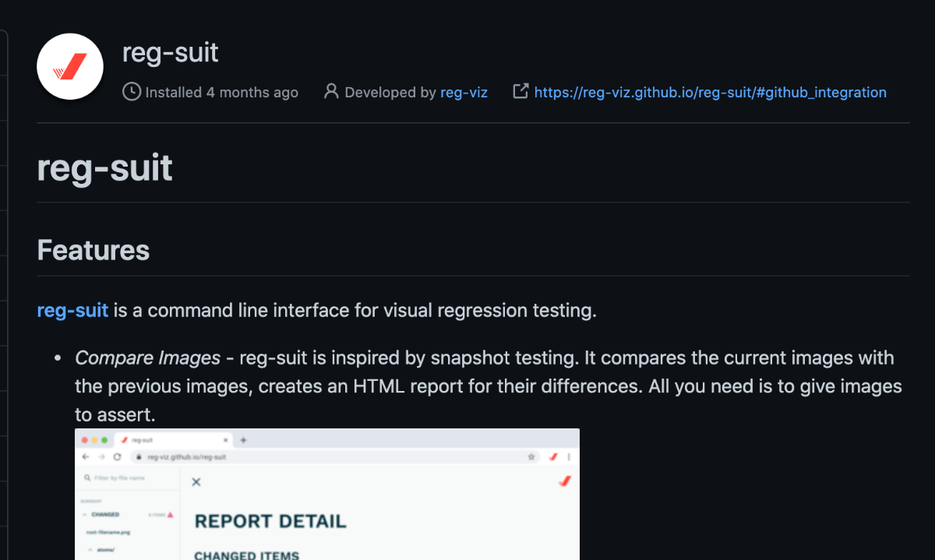
Task: Click the reg-suit app title next to the logo
Action: (171, 52)
